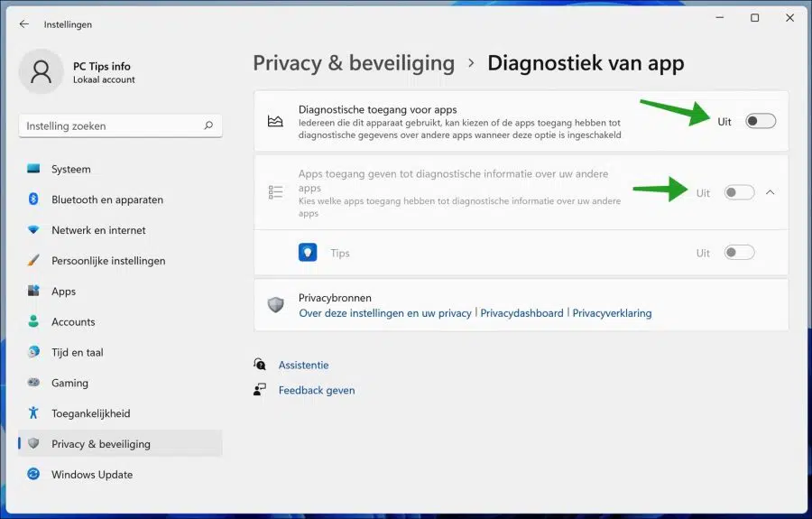Open Windows Update page
Screen dimensions: 812x519
(120, 475)
